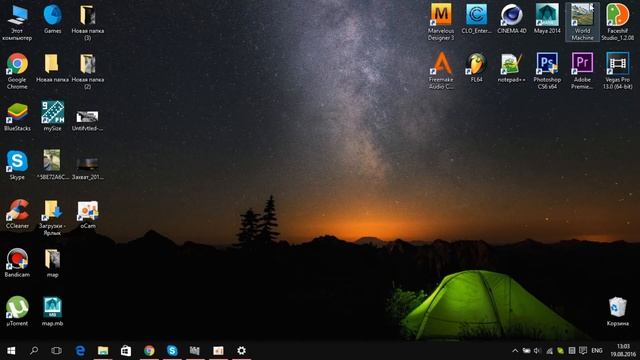Select the World Machine shortcut

tap(582, 22)
